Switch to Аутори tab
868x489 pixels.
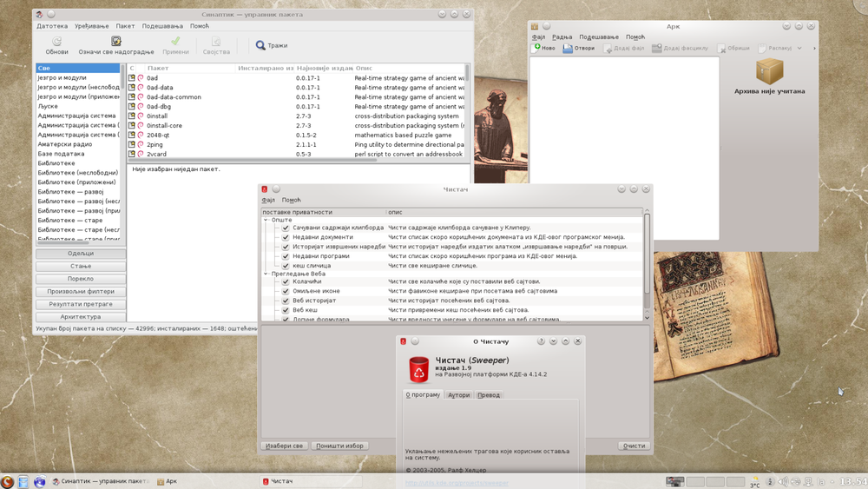pyautogui.click(x=458, y=395)
